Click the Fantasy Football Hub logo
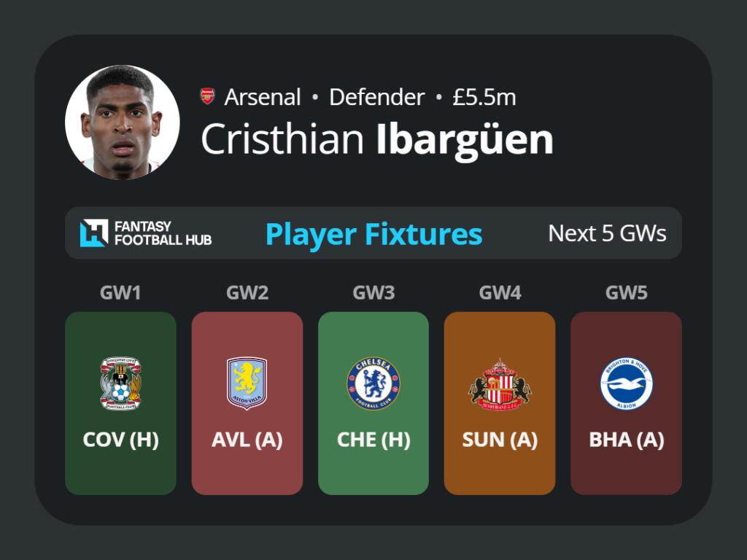This screenshot has width=747, height=560. (146, 233)
